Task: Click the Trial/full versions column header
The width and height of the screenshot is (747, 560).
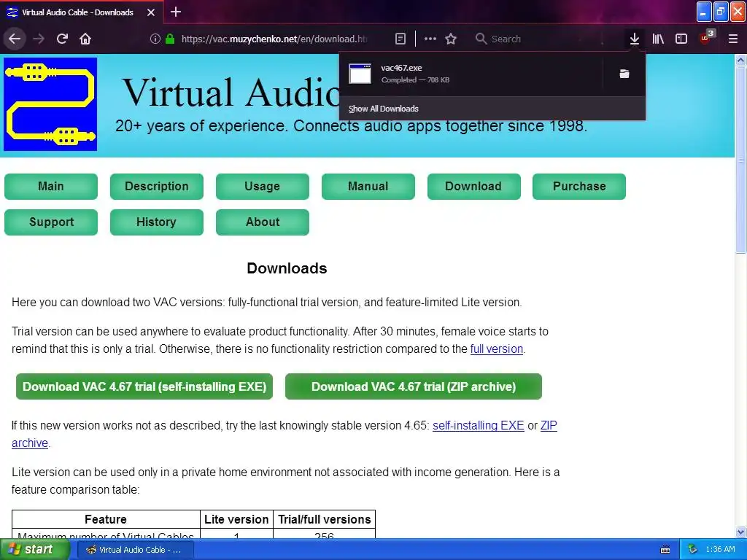Action: click(325, 519)
